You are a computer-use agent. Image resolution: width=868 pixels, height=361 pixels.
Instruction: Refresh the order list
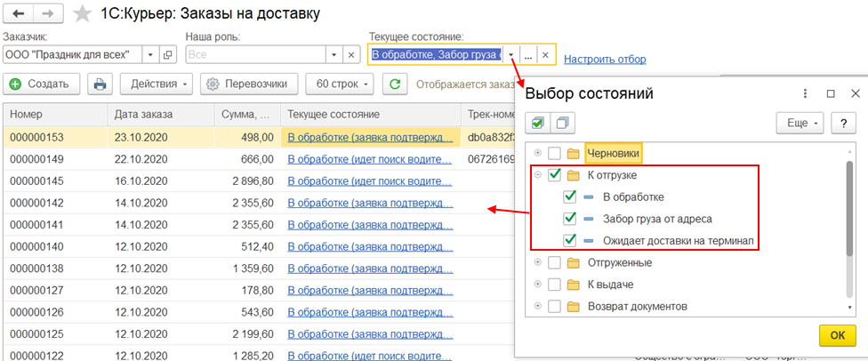coord(395,84)
